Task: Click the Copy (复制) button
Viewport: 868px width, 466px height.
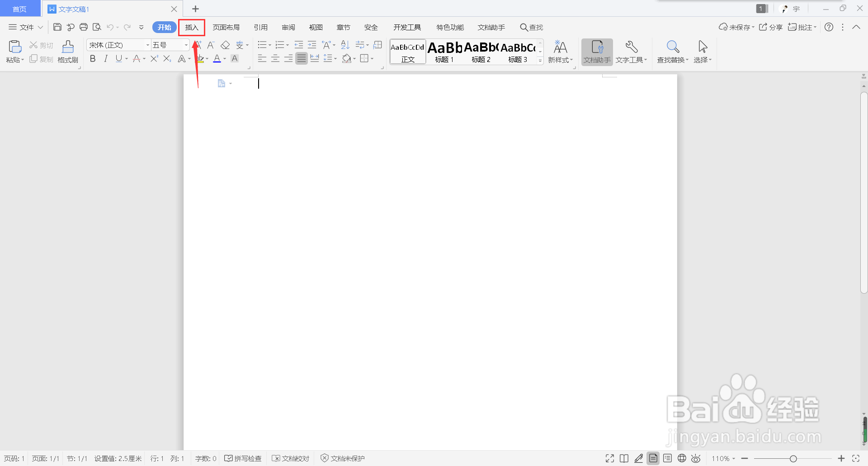Action: (x=41, y=59)
